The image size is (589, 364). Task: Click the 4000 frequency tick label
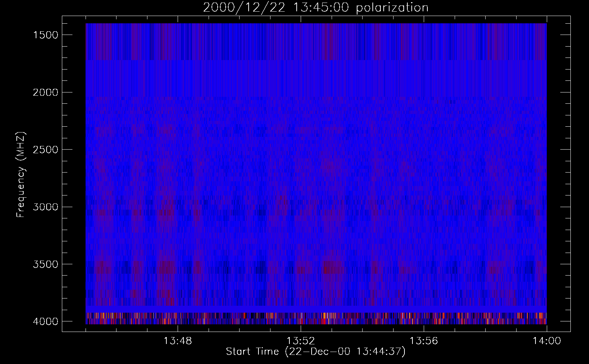(46, 321)
